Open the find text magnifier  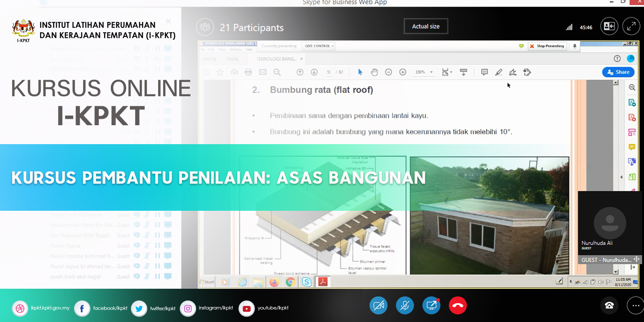[277, 72]
